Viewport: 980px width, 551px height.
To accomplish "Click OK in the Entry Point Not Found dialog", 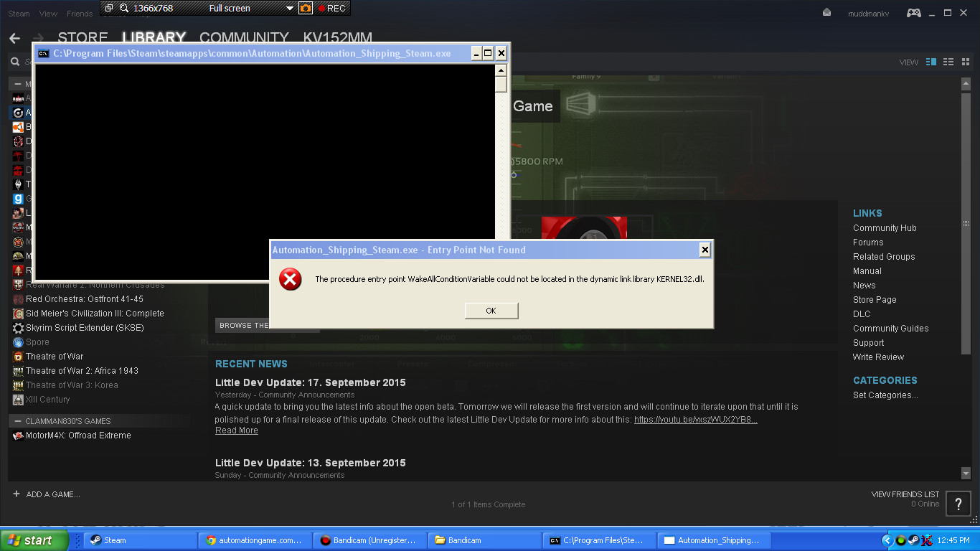I will (491, 311).
